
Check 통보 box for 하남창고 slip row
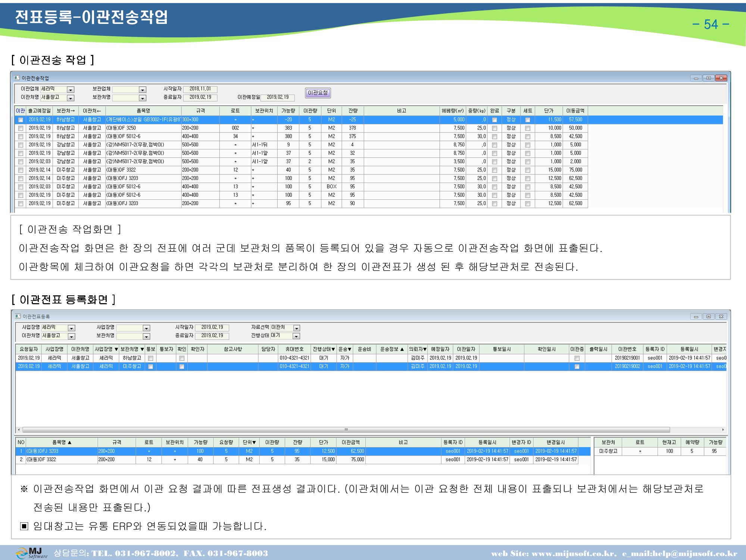coord(151,358)
